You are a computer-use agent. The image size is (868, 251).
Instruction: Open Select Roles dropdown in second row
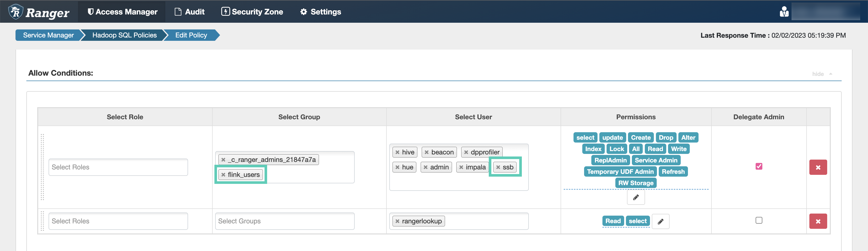pos(118,221)
